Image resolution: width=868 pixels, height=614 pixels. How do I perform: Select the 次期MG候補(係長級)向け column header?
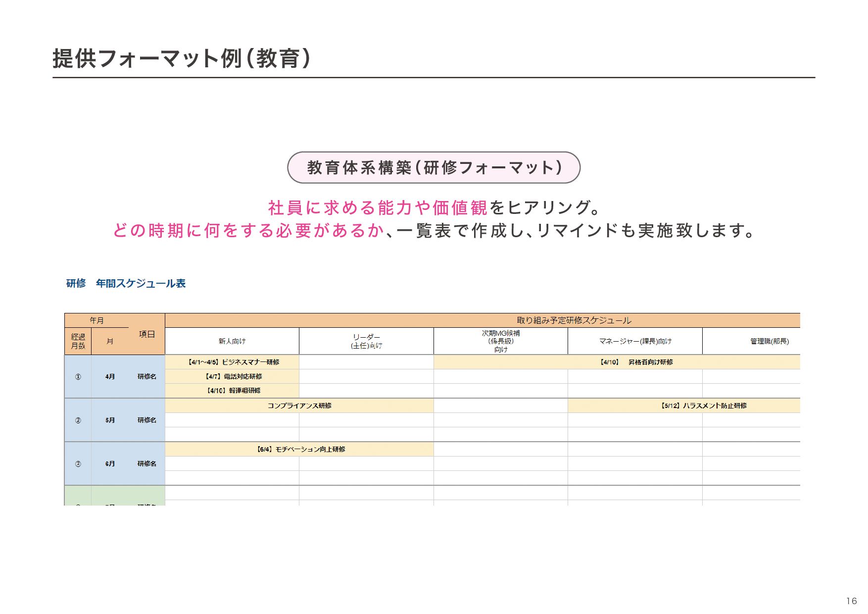[501, 341]
